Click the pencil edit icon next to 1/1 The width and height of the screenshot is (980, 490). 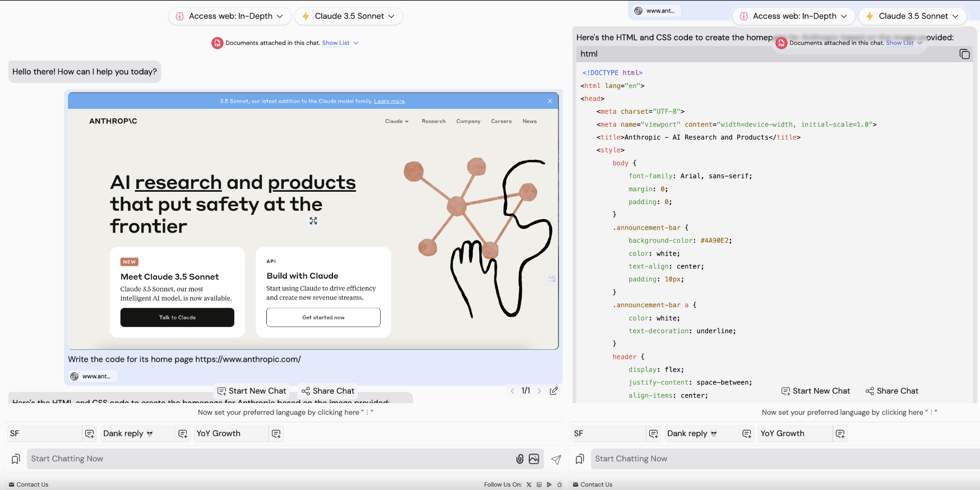click(553, 391)
